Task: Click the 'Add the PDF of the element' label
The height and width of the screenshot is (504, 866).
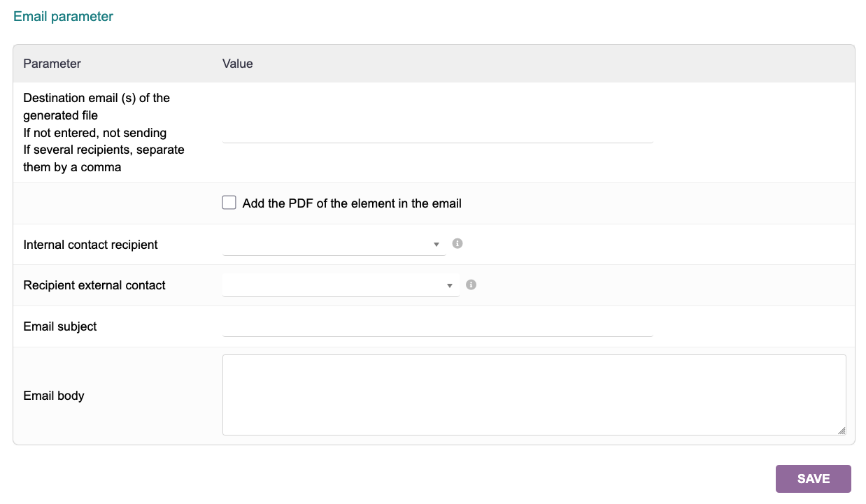Action: tap(352, 203)
